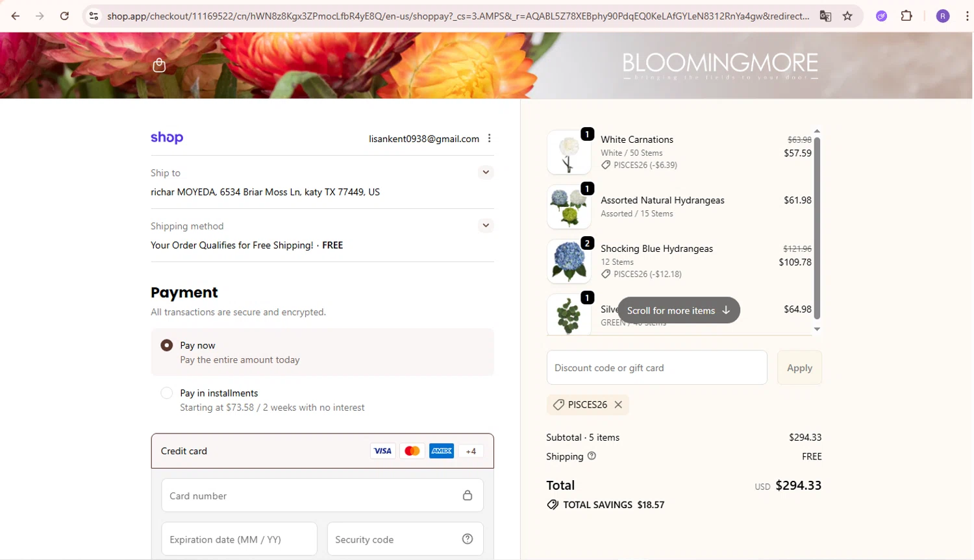Open the translate page icon
Viewport: 974px width, 560px height.
[x=825, y=16]
